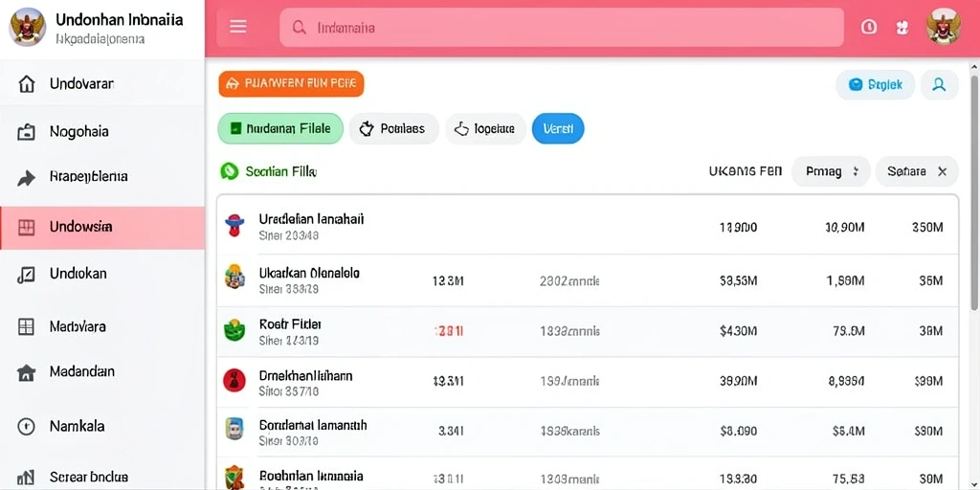Open Madandain in the sidebar

[101, 372]
